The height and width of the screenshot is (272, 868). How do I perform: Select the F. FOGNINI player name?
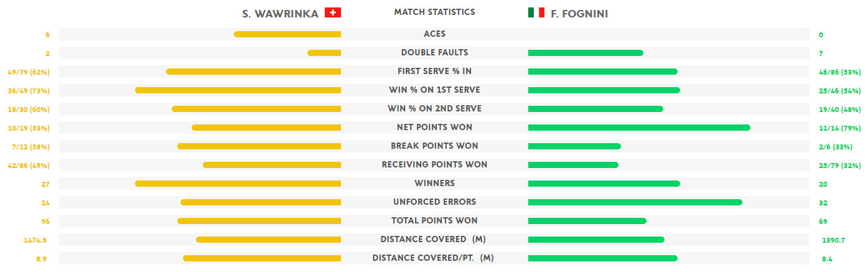coord(579,14)
